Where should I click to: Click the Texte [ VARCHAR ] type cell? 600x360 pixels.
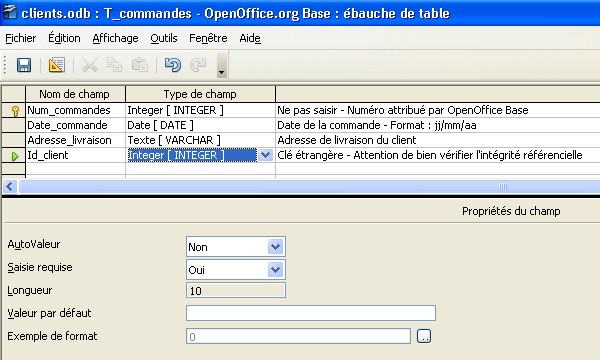[x=200, y=140]
